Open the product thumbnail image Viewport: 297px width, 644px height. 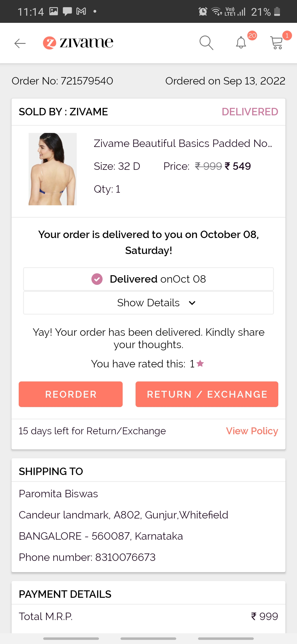click(x=53, y=169)
